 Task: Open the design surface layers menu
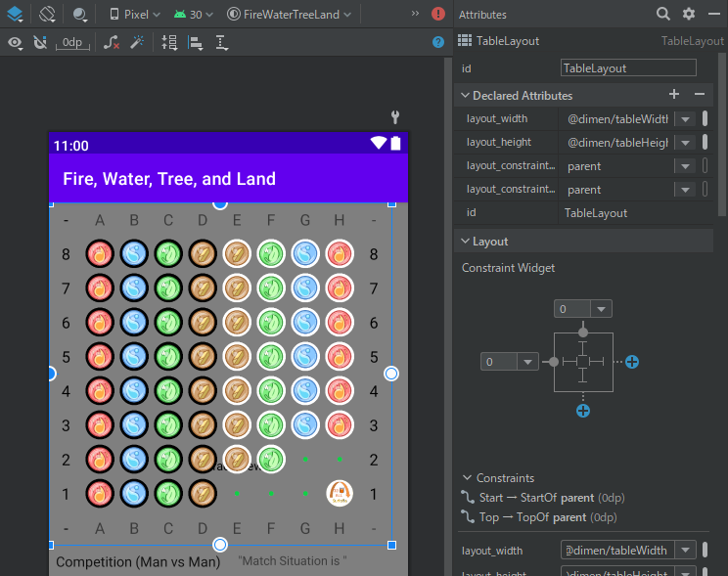click(x=15, y=15)
